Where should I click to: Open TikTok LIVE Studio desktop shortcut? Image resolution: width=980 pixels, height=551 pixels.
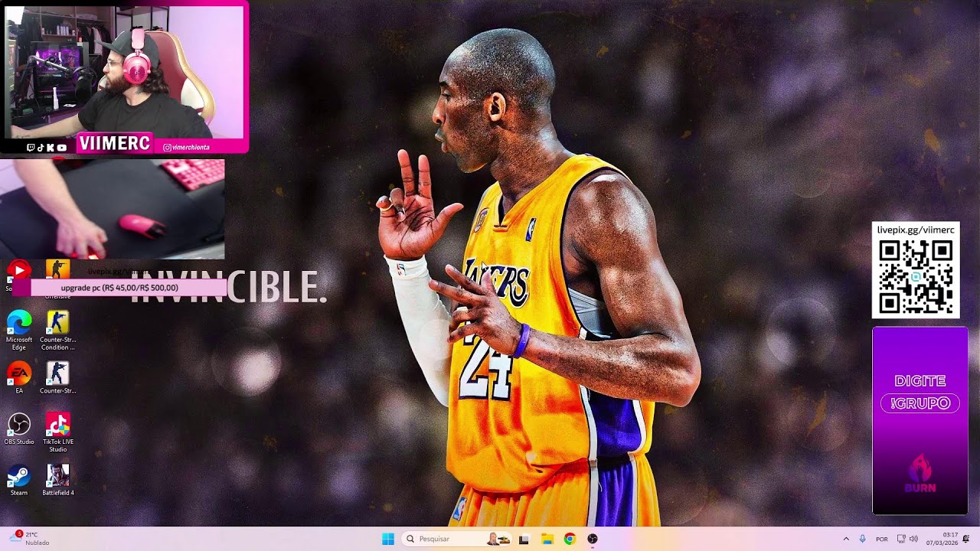[58, 432]
